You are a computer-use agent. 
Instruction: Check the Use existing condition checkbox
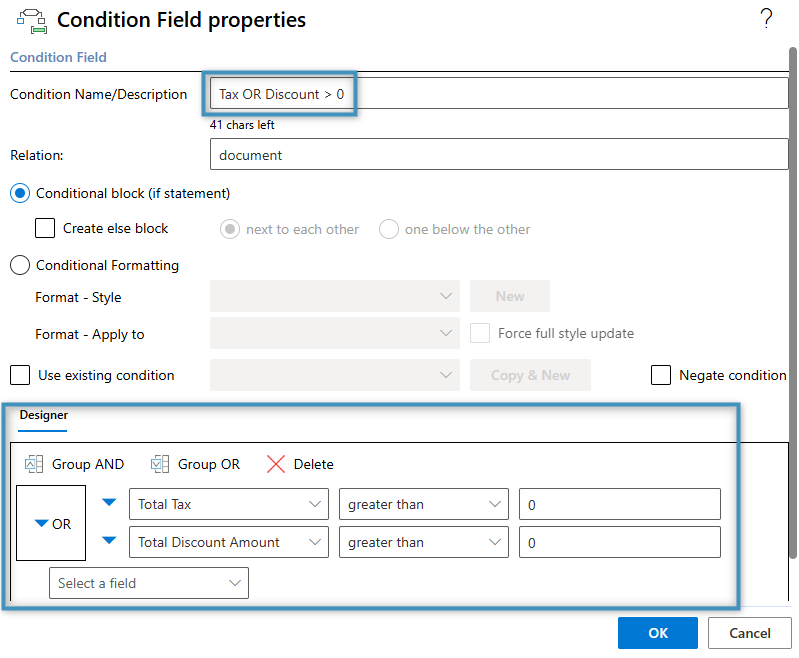click(x=20, y=375)
